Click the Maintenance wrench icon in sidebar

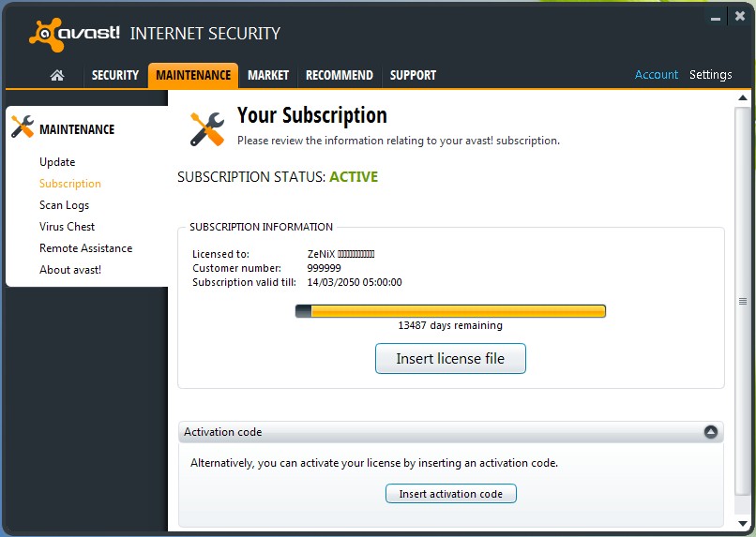(x=23, y=127)
